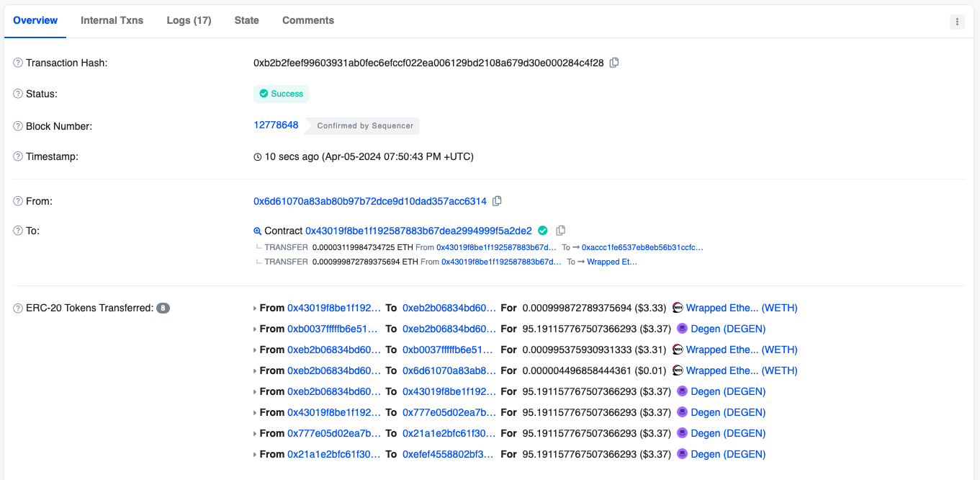Open From address 0x6d61070a83ab80b97b72dce9d10dad357acc6314
The height and width of the screenshot is (480, 980).
pyautogui.click(x=370, y=201)
